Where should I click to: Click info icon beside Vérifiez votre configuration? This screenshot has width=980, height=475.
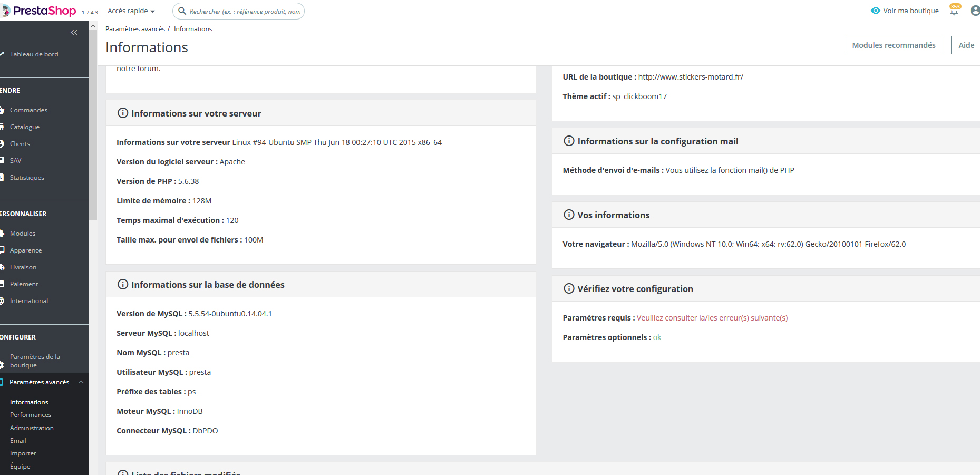[569, 289]
